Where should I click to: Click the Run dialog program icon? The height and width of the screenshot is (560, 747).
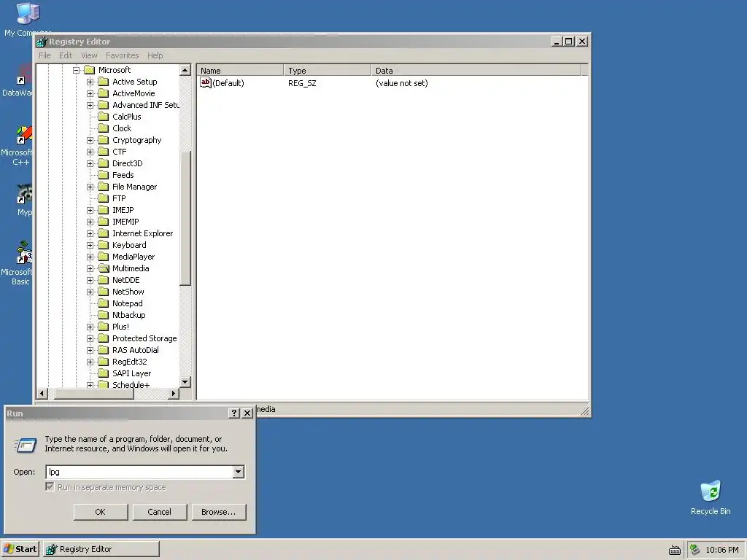[26, 445]
